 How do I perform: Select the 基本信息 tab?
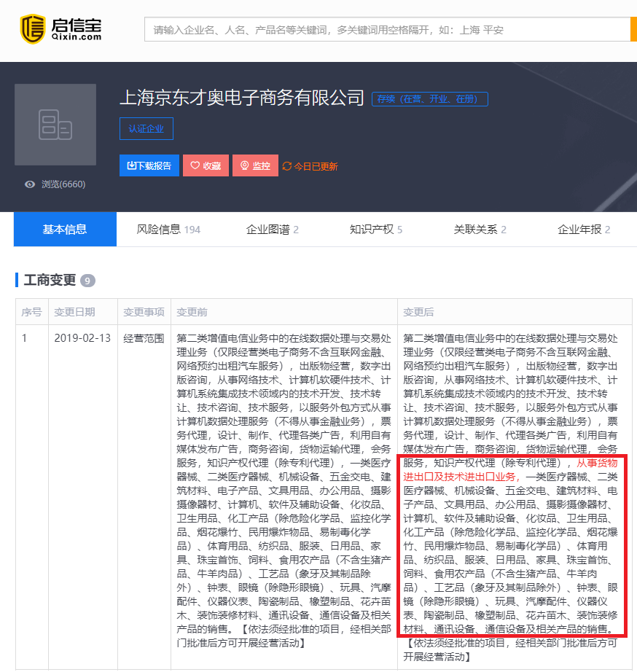pyautogui.click(x=65, y=230)
